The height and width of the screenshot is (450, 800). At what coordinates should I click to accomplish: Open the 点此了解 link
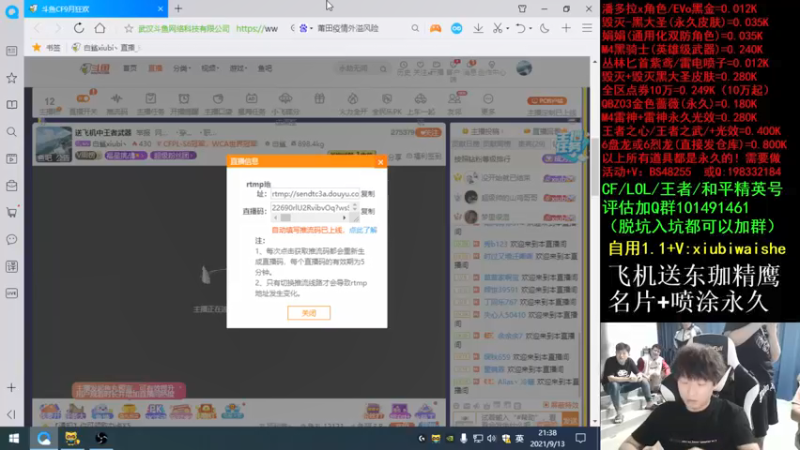coord(363,230)
